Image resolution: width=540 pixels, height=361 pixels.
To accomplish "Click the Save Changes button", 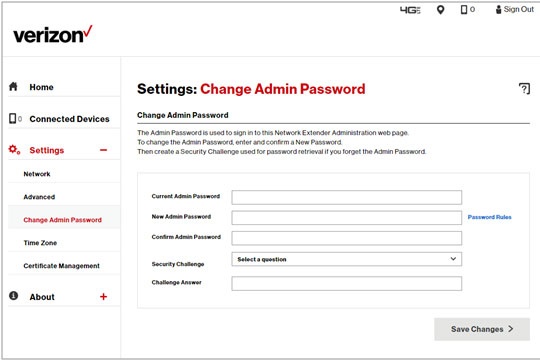I will pyautogui.click(x=482, y=329).
